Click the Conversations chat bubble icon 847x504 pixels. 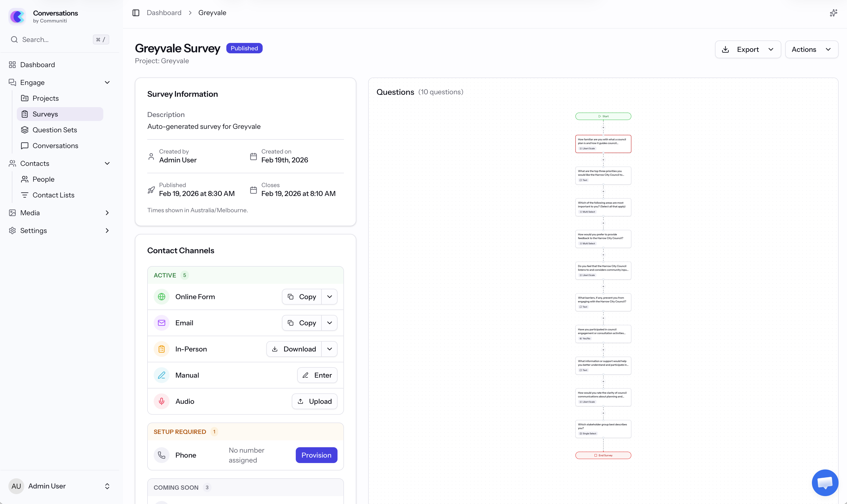[x=25, y=145]
